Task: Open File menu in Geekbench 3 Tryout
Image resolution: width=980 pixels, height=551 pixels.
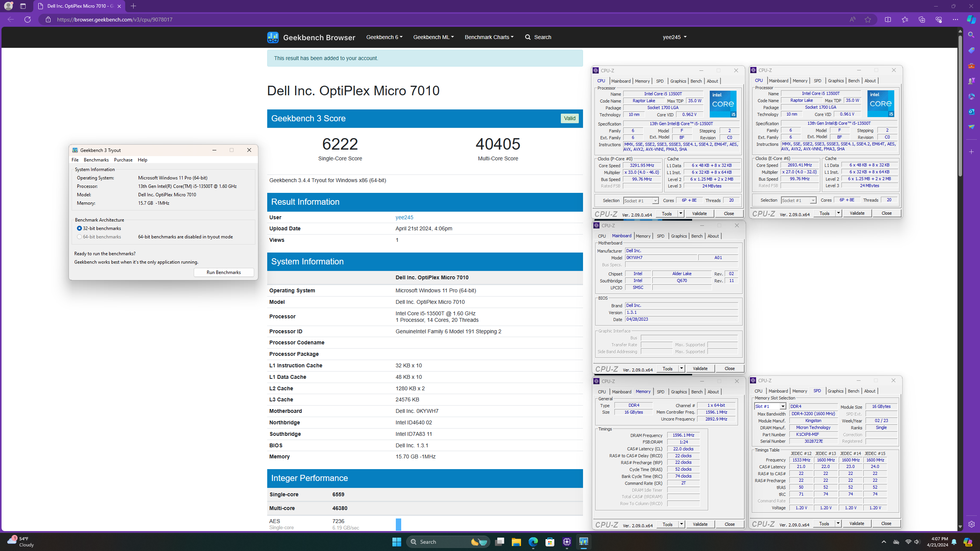Action: [x=75, y=160]
